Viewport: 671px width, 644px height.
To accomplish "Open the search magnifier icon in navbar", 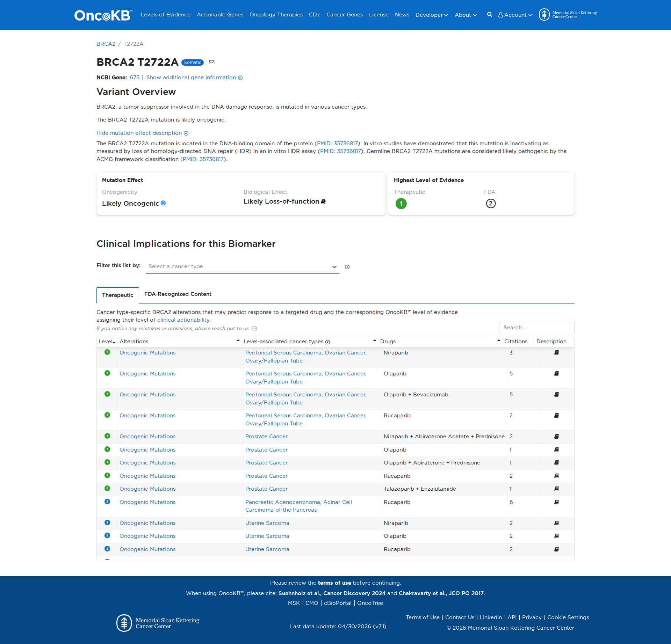I will (x=490, y=15).
